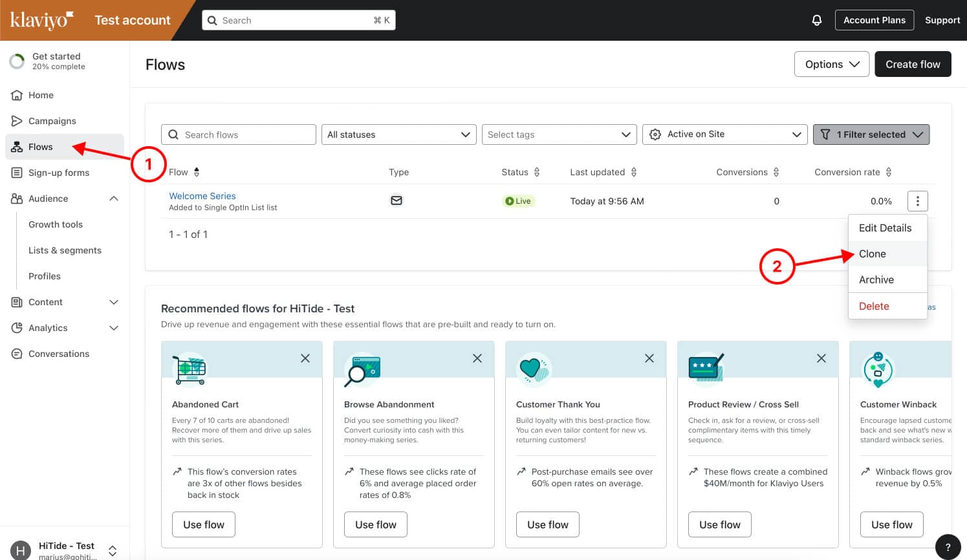
Task: Open the Welcome Series flow link
Action: [202, 196]
